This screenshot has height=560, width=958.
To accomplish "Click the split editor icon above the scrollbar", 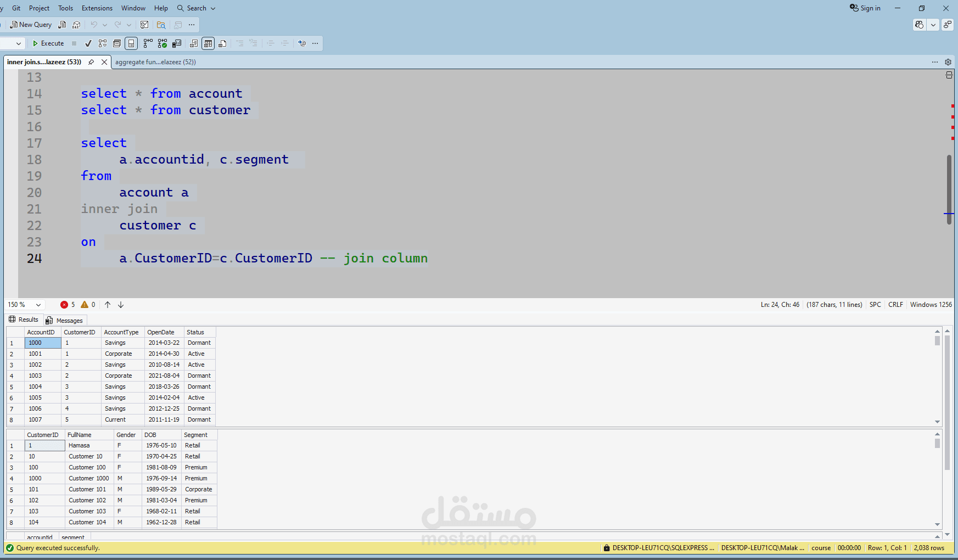I will coord(949,75).
